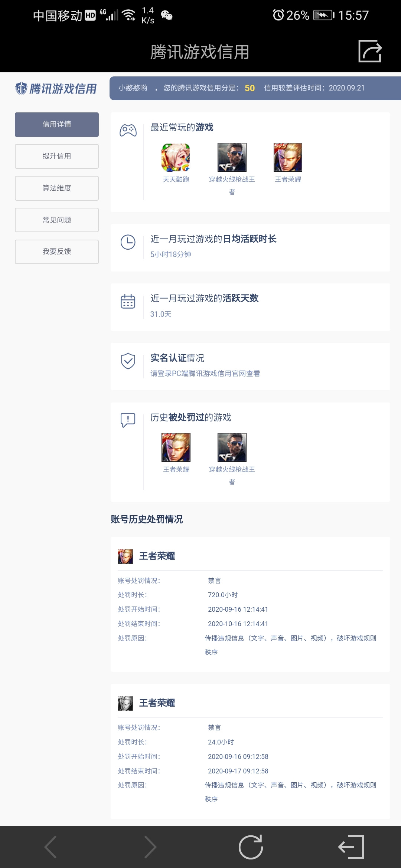Click the 腾讯游戏信用 page title
This screenshot has height=868, width=401.
pos(200,52)
